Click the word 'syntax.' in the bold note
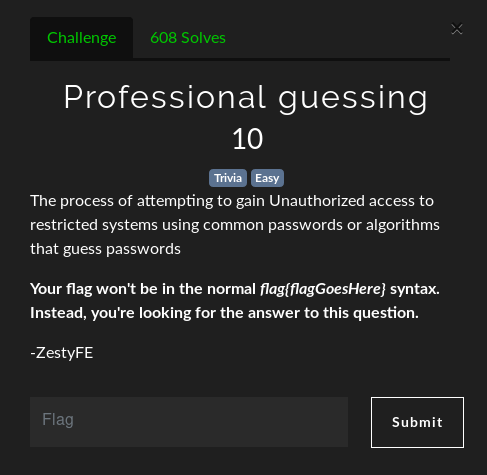 (x=415, y=289)
